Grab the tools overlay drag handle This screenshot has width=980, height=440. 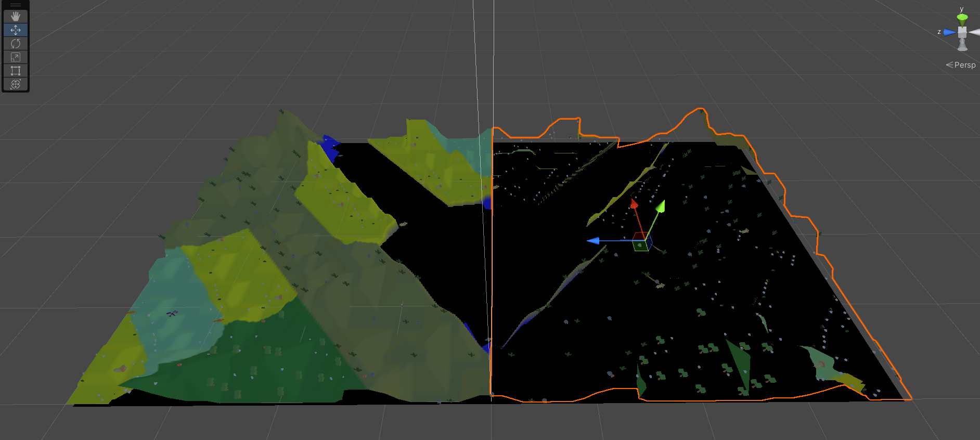pos(16,5)
